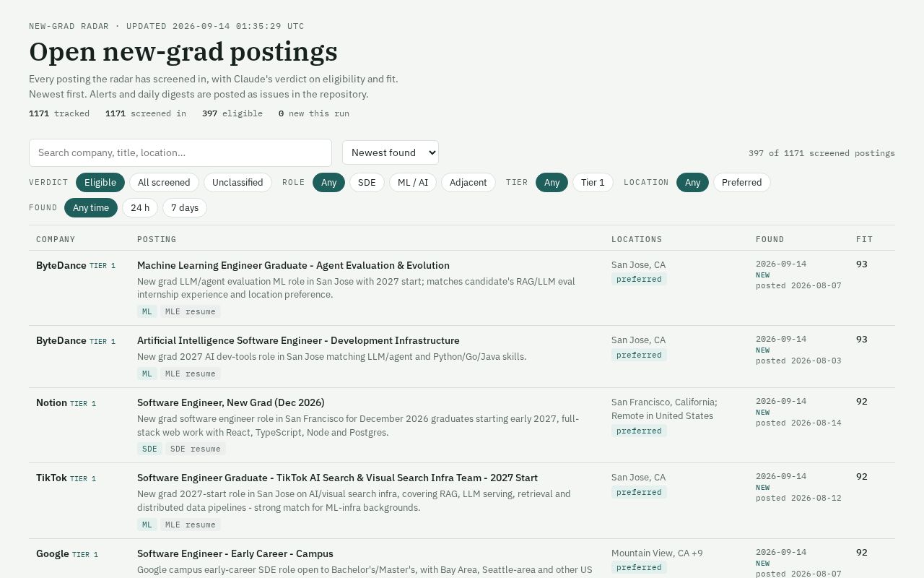
Task: Click the 1171 tracked stat
Action: [59, 113]
